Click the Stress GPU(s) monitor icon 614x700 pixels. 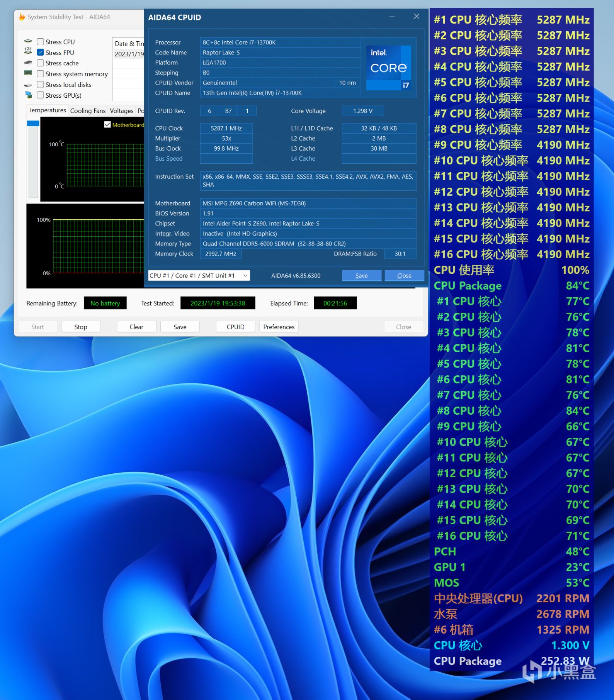(28, 95)
